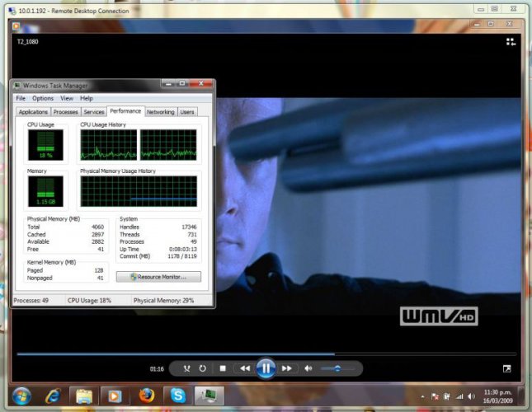This screenshot has width=532, height=412.
Task: Pause the video with the center button
Action: click(265, 368)
